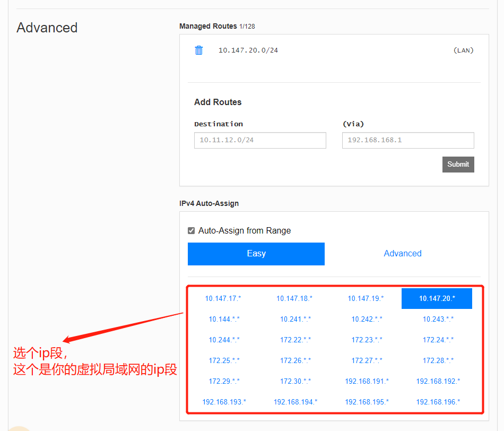Select the 172.30.*.* range
Viewport: 504px width, 431px height.
(296, 381)
